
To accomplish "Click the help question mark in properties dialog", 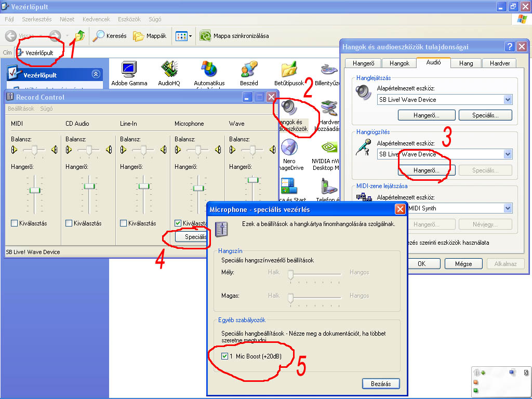I will (x=509, y=46).
